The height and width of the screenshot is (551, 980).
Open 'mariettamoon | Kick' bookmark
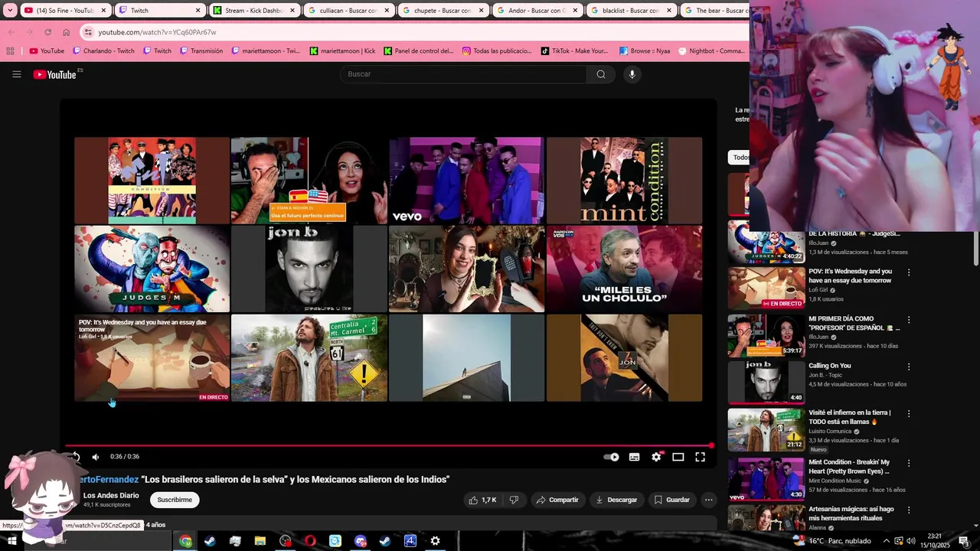coord(342,51)
